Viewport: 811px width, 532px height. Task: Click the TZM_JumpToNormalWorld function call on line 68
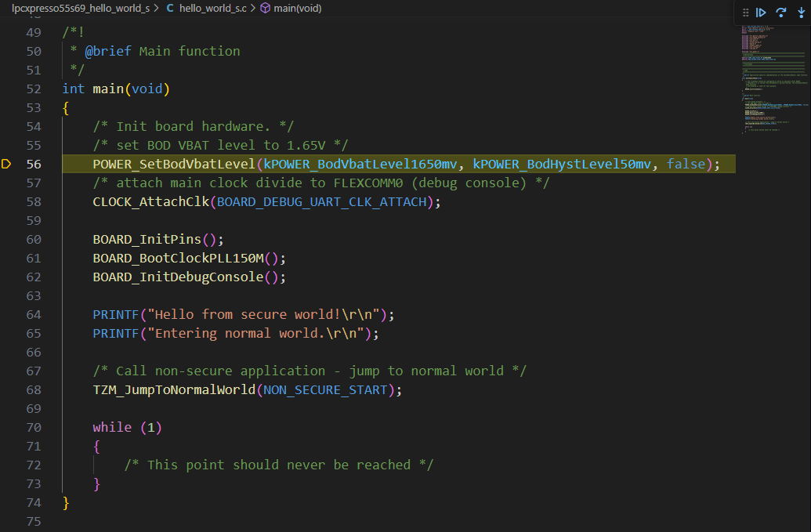[x=172, y=389]
